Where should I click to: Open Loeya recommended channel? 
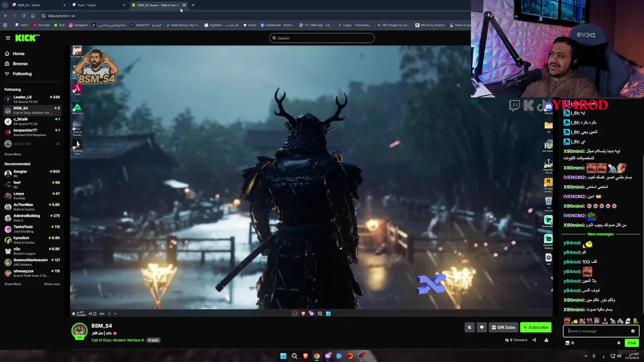pos(32,196)
